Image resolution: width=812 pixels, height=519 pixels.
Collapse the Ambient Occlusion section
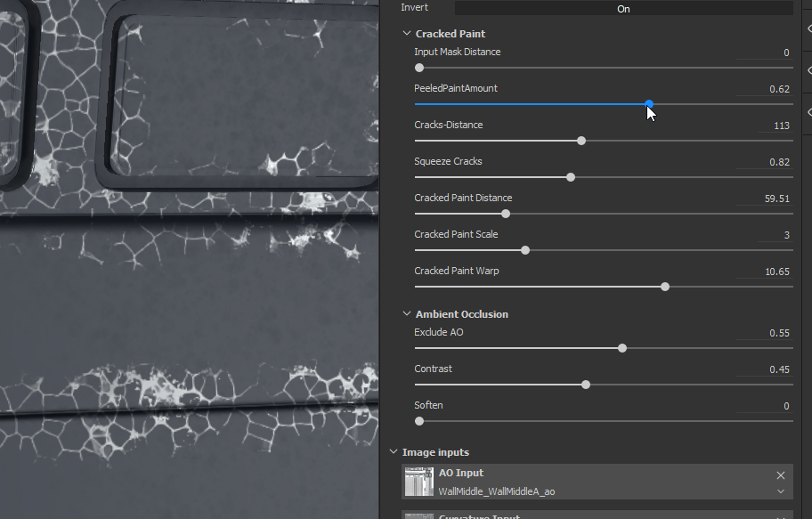(407, 314)
